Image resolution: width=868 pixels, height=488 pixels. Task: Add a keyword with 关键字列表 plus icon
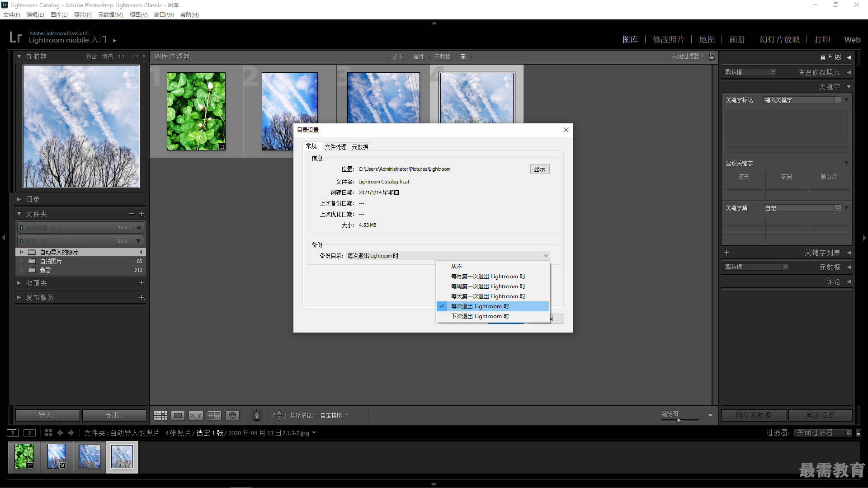[x=726, y=253]
